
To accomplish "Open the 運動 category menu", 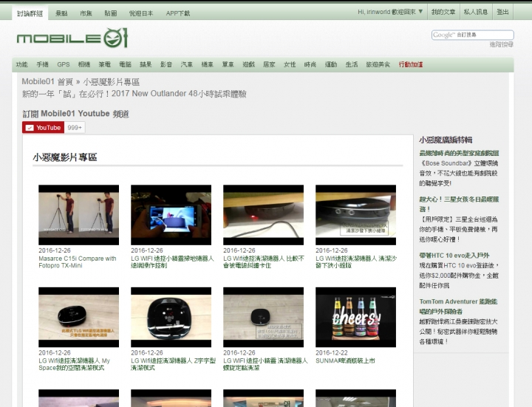I will pos(331,64).
